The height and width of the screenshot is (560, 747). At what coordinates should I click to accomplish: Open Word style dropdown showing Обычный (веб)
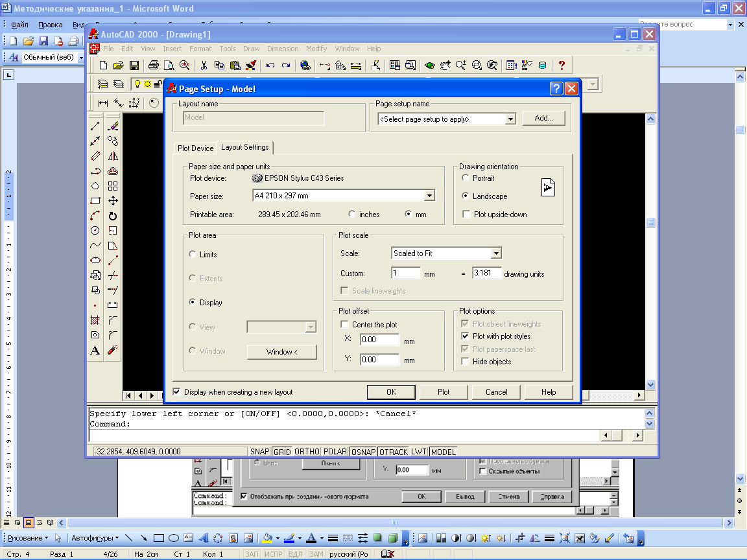pyautogui.click(x=81, y=57)
